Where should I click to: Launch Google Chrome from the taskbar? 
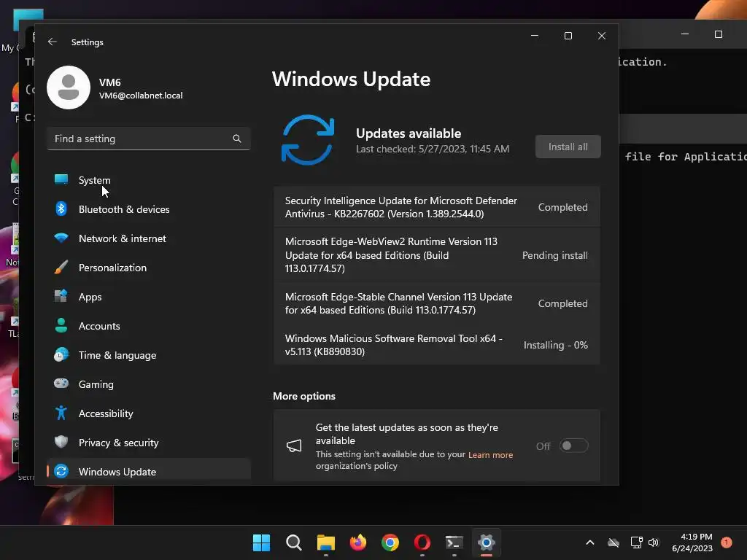click(x=390, y=542)
